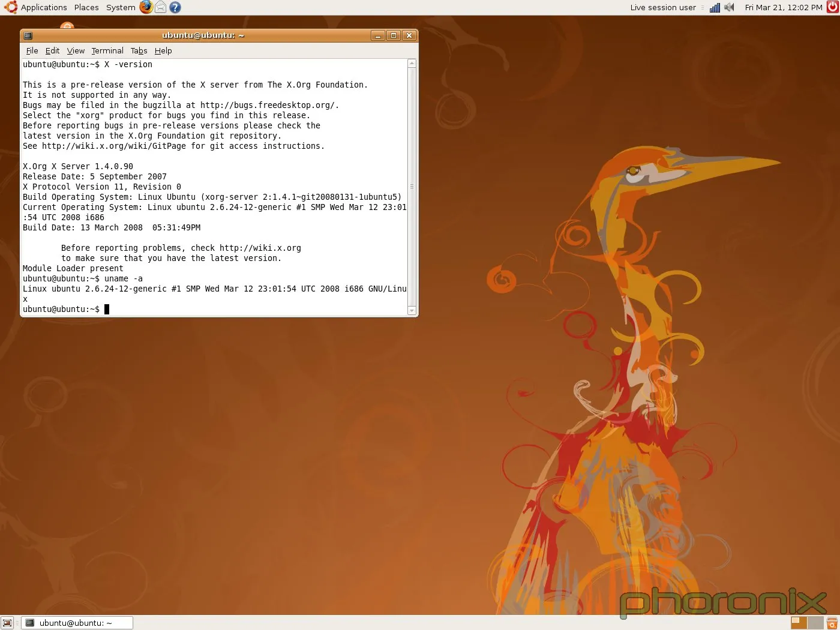
Task: Click the Ubuntu logo next to Applications
Action: 10,7
